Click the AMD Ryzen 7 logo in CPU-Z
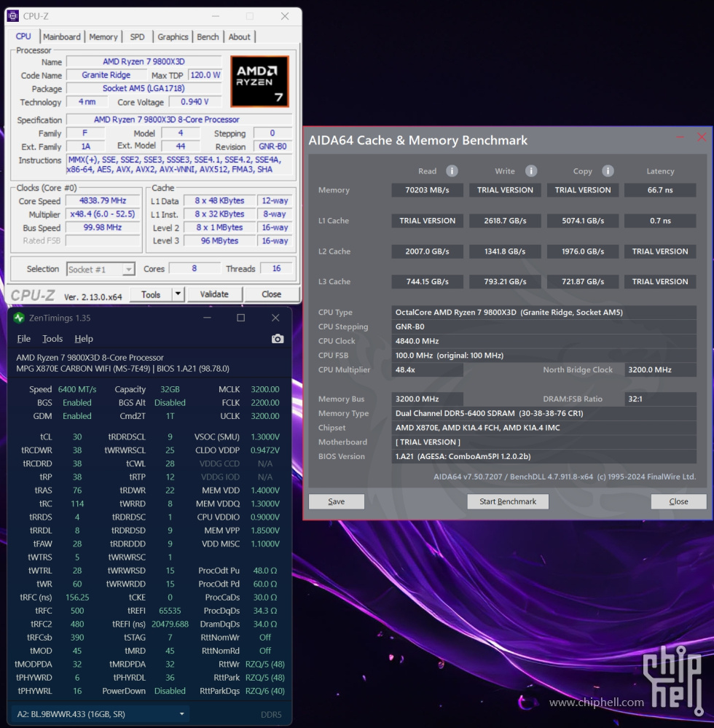714x728 pixels. click(259, 81)
